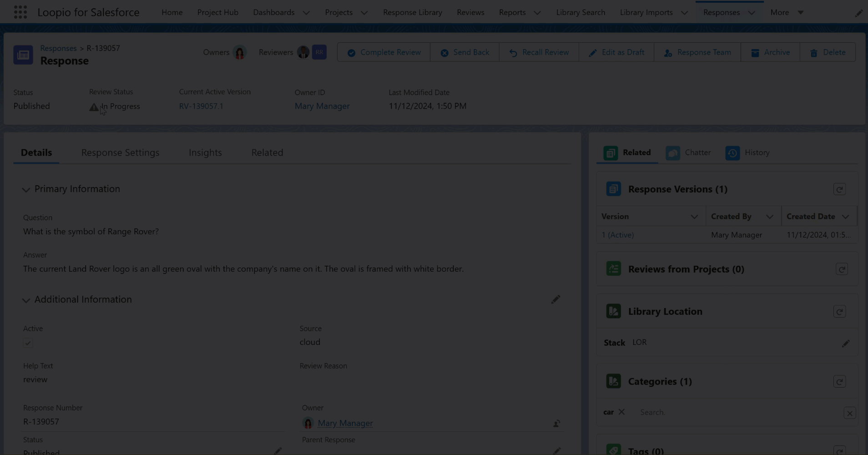Click the Details tab
Image resolution: width=868 pixels, height=455 pixels.
[x=36, y=152]
